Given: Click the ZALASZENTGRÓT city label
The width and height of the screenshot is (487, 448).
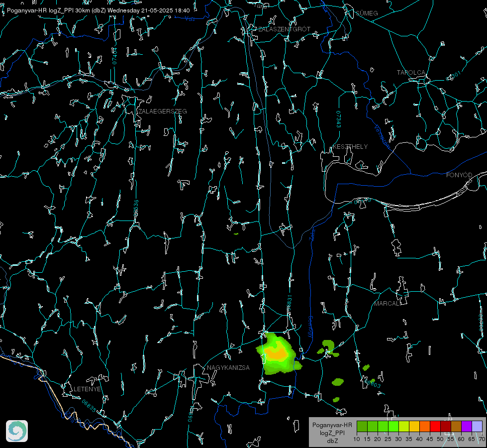Looking at the screenshot, I should 284,29.
